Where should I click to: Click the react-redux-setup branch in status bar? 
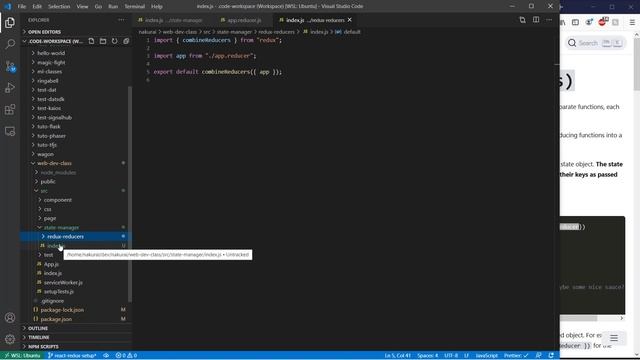tap(72, 356)
